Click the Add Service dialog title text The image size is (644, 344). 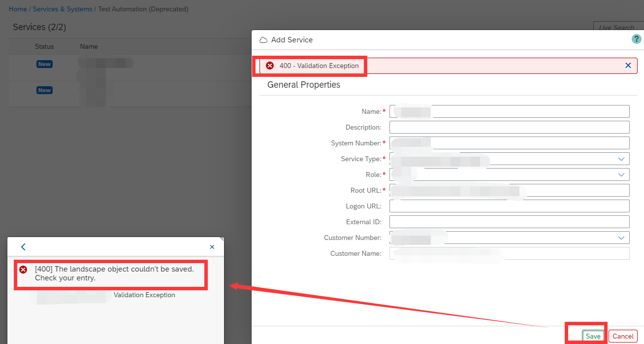292,40
